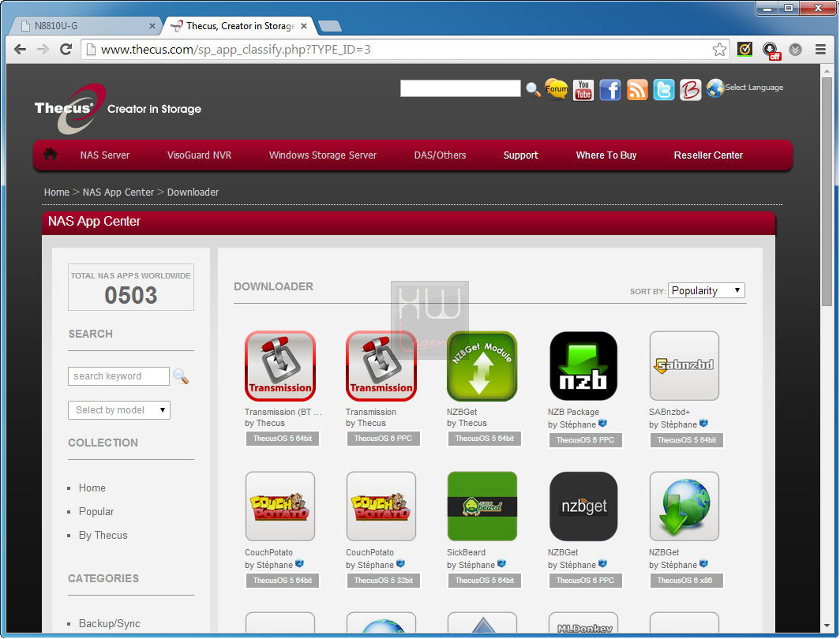840x639 pixels.
Task: Click the header site search field
Action: click(x=460, y=88)
